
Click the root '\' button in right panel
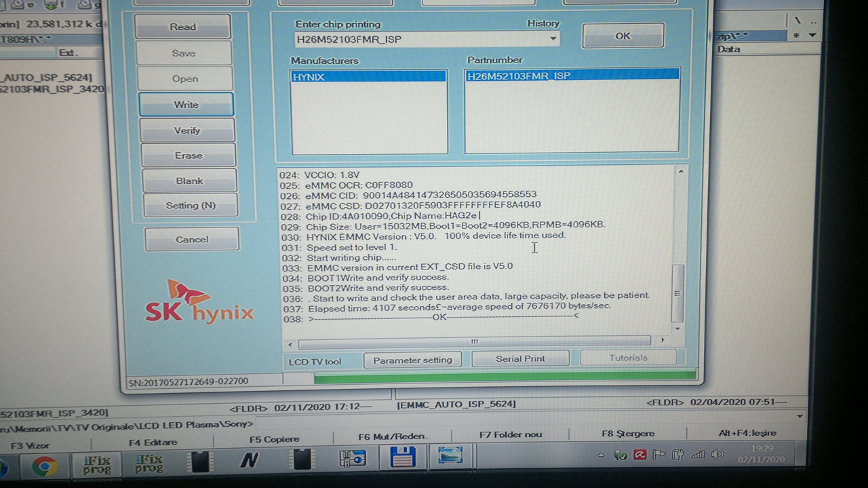[798, 20]
